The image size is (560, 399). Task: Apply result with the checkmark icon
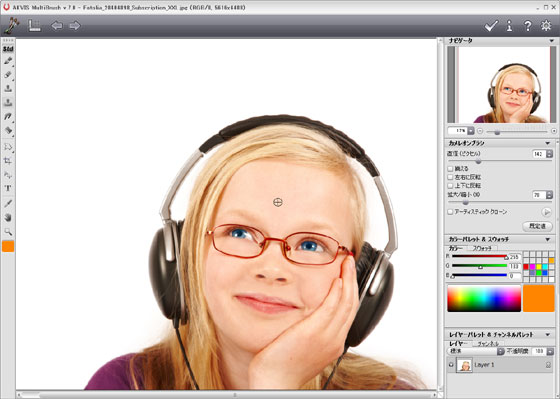(x=491, y=26)
